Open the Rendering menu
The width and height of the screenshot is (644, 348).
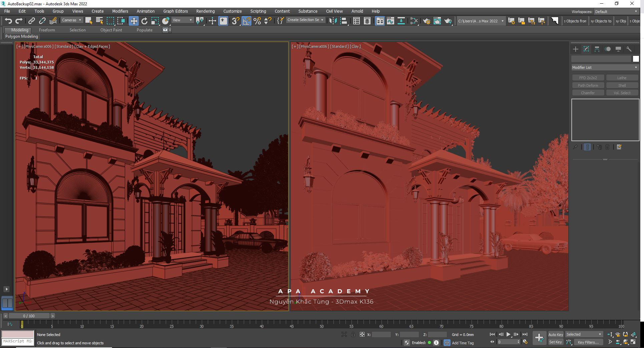[x=205, y=11]
